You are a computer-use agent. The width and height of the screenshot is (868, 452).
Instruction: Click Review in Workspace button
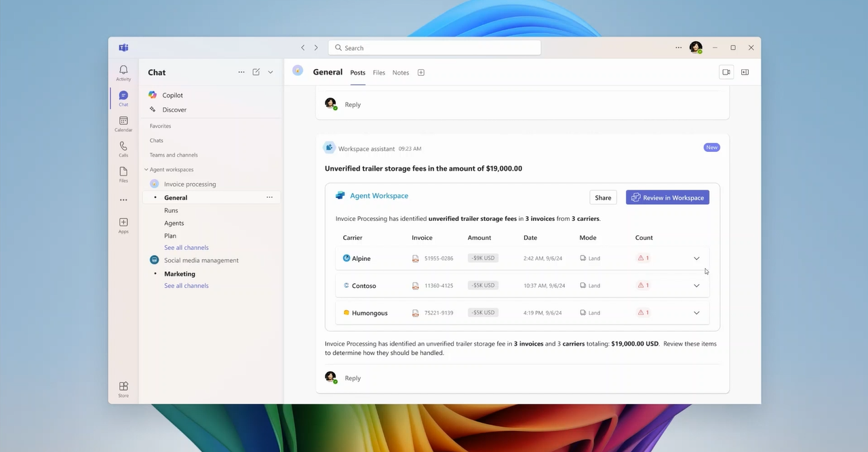click(x=667, y=197)
